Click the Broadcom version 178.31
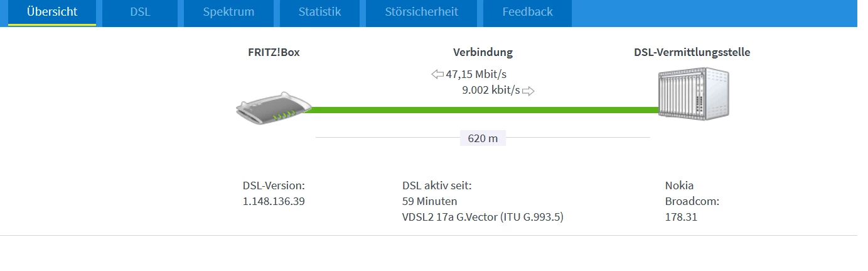 (x=681, y=218)
